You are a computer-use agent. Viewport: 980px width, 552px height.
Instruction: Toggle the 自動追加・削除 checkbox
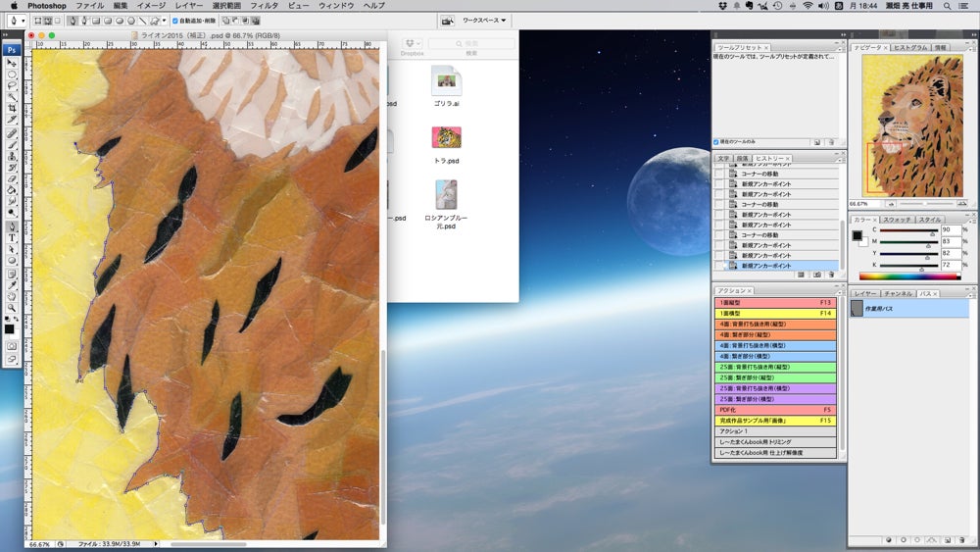[x=175, y=20]
